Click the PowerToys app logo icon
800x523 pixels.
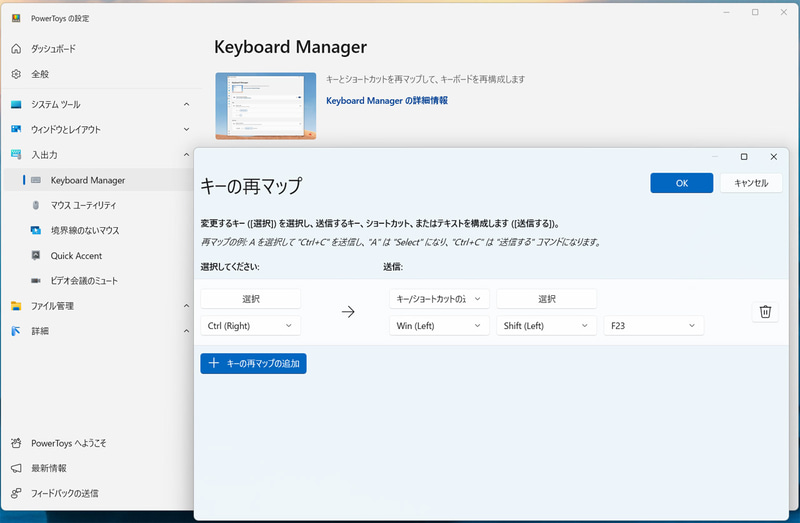pos(16,18)
